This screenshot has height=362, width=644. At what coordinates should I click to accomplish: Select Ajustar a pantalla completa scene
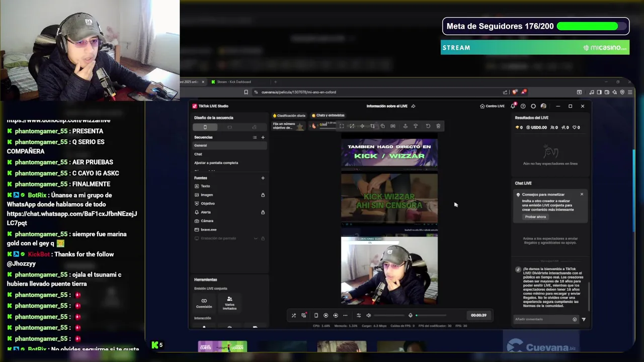(229, 163)
